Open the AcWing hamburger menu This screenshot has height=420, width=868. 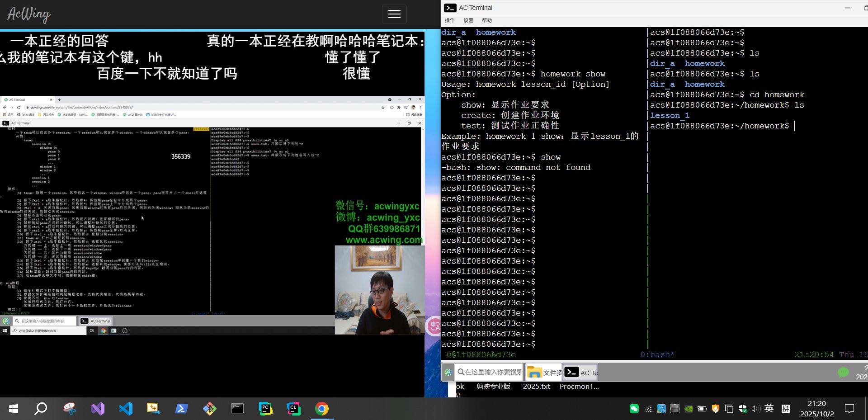[x=394, y=14]
